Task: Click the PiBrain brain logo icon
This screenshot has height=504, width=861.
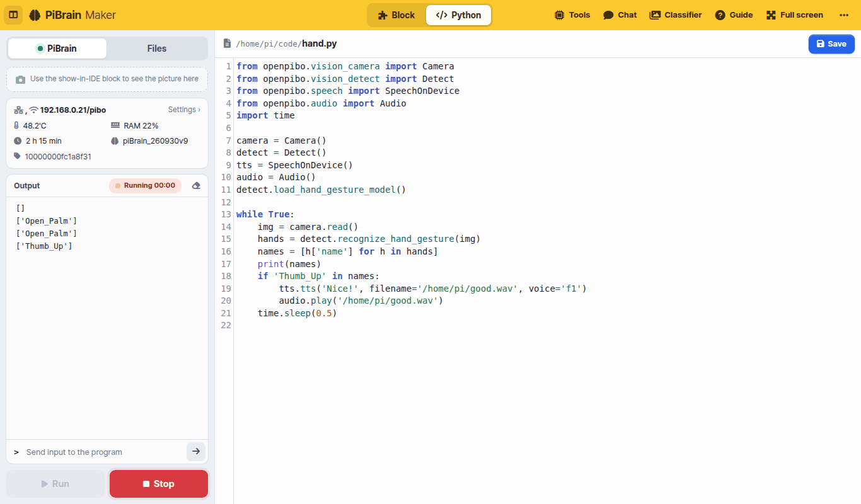Action: point(35,15)
